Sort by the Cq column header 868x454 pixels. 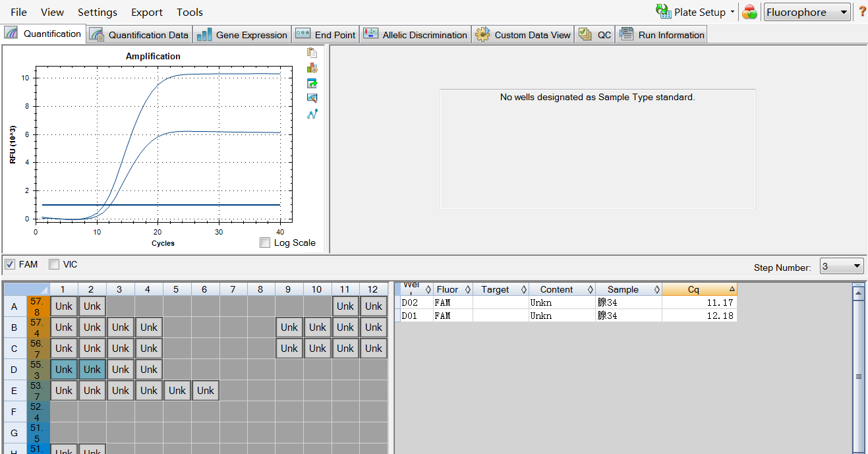(700, 289)
